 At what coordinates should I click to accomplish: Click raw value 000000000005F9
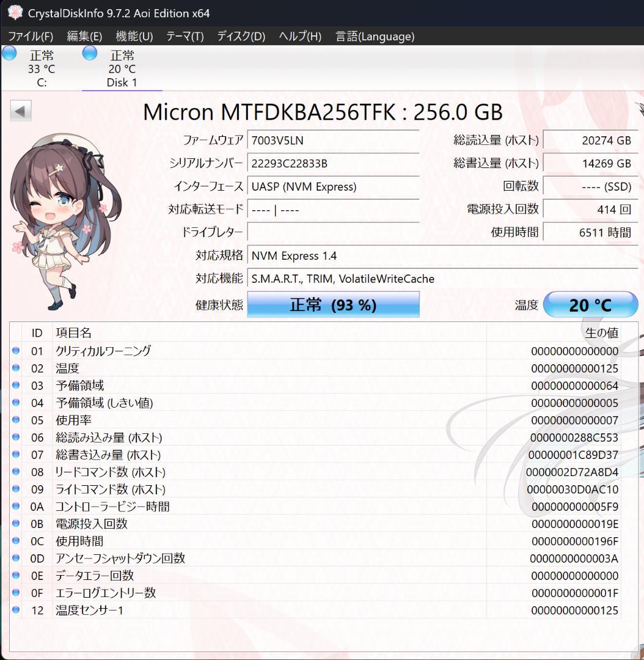click(575, 507)
